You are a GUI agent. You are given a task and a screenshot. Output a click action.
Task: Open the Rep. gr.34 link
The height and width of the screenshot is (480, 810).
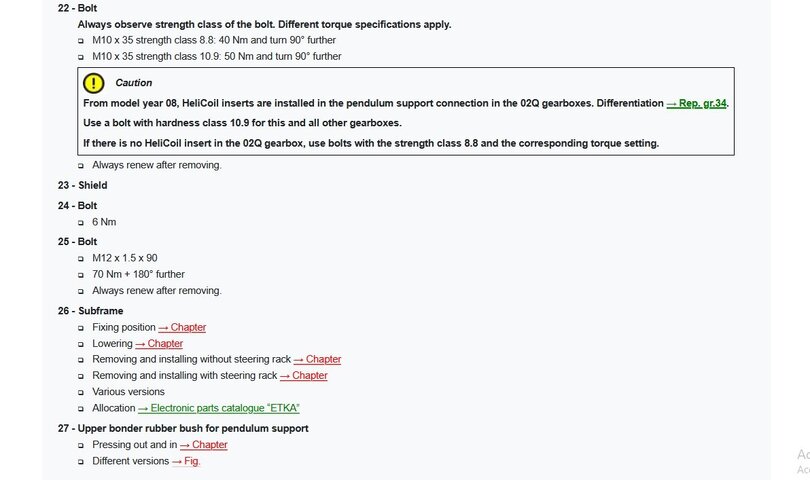[x=696, y=103]
